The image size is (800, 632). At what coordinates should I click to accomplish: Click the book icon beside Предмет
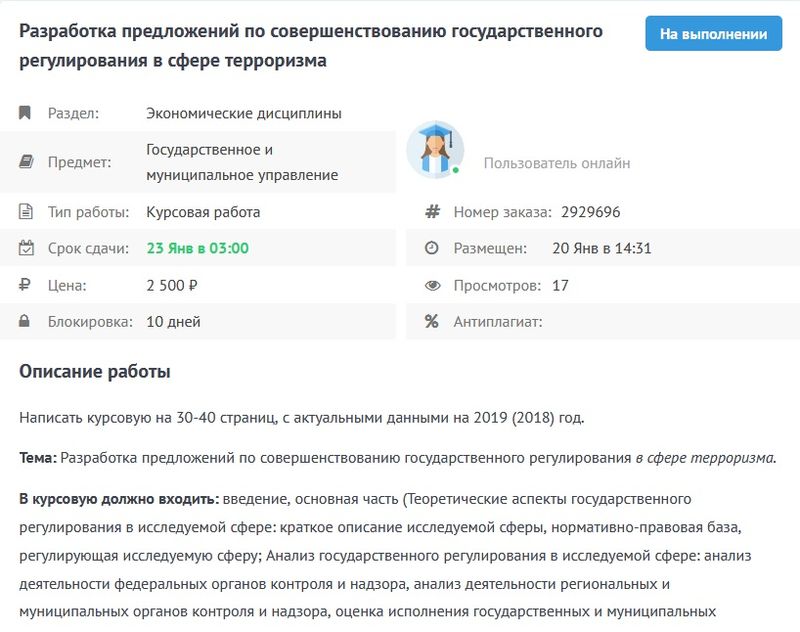26,162
